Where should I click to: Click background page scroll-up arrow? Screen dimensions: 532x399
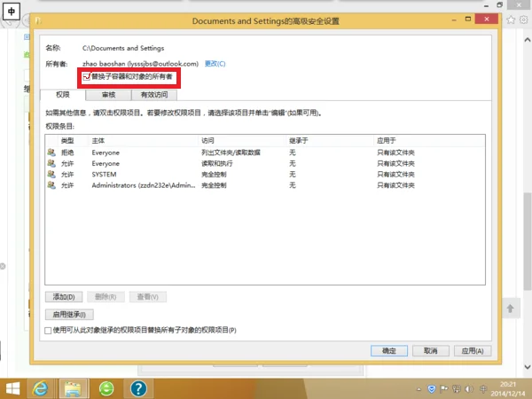(x=528, y=40)
